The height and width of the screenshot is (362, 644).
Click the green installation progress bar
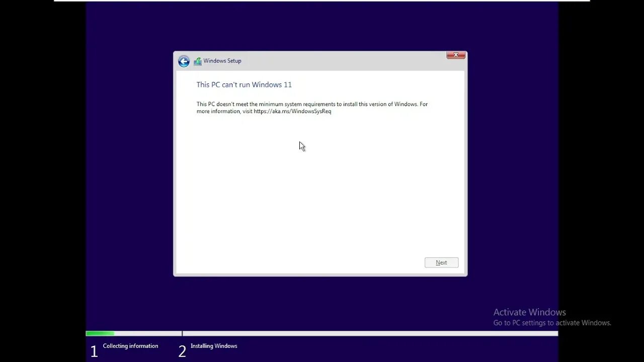pos(100,333)
